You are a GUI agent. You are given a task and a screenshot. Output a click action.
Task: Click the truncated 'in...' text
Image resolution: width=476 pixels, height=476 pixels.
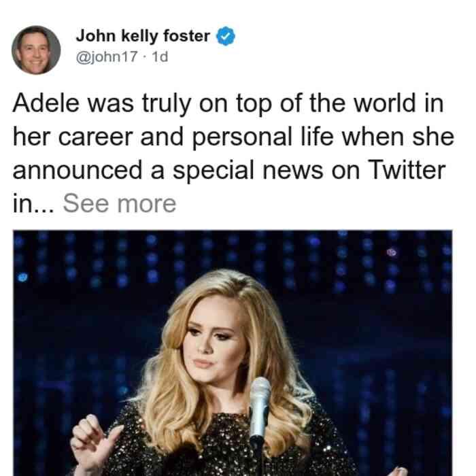point(33,203)
